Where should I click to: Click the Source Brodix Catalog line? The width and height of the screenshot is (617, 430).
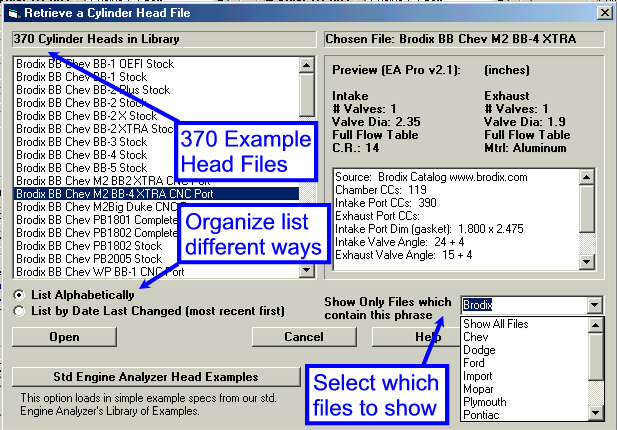tap(431, 177)
